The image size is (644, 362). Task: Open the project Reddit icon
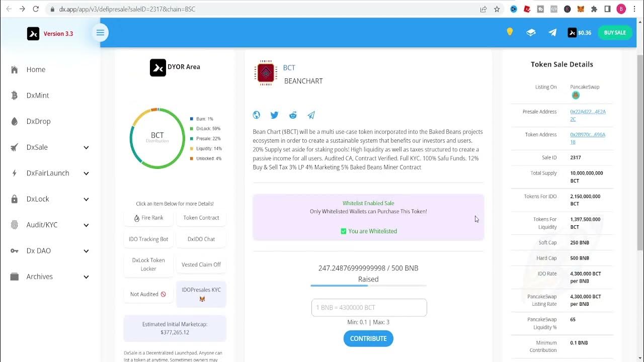tap(293, 115)
